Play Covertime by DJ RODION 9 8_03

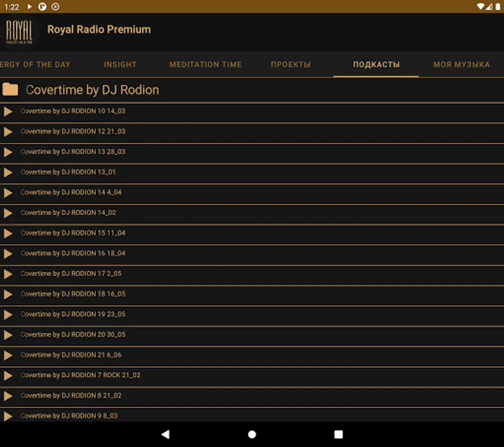(8, 416)
